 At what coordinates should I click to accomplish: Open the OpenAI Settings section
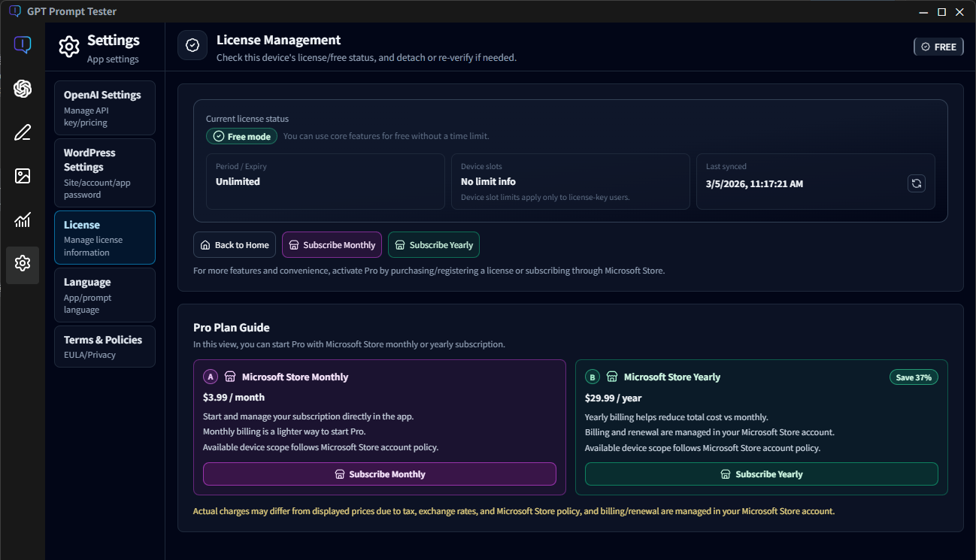tap(105, 107)
